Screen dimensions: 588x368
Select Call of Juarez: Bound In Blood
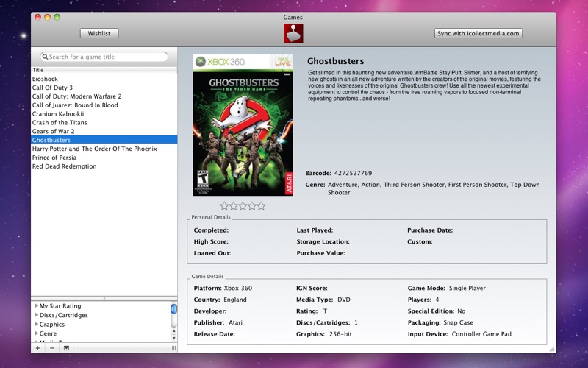[x=104, y=105]
